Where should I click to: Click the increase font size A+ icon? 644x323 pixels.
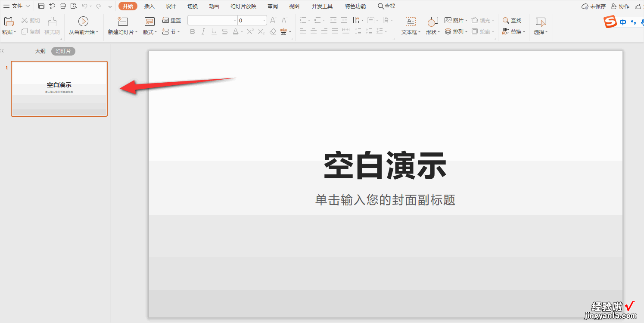pos(274,20)
